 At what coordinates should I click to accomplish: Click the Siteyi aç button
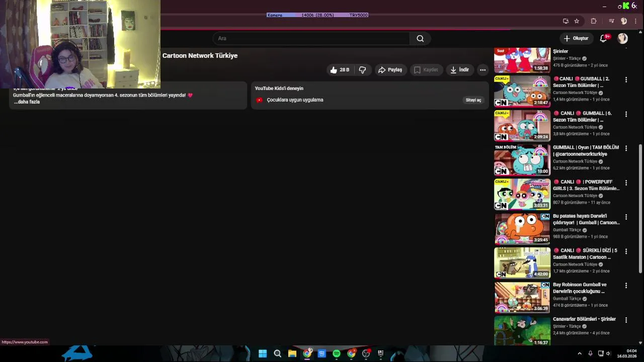473,100
